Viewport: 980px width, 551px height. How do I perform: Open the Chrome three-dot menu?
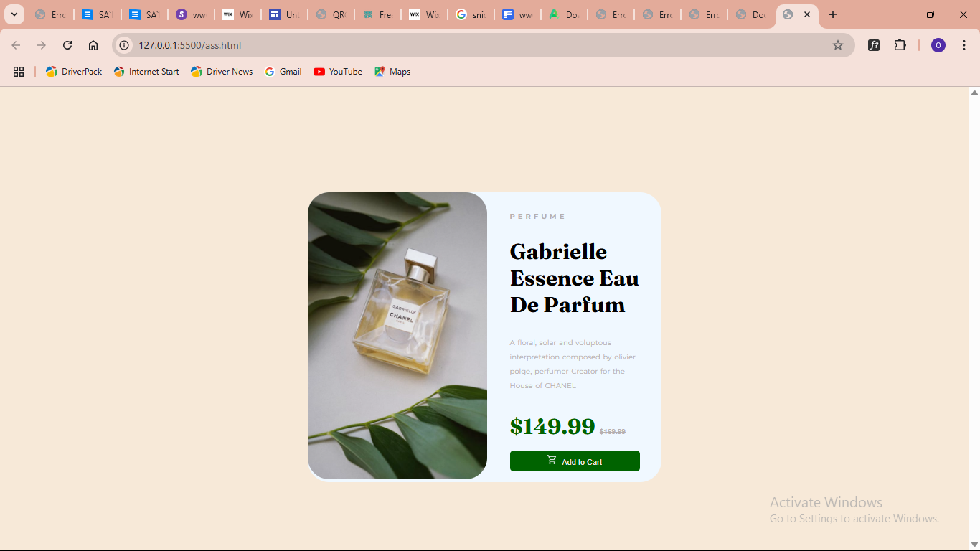pyautogui.click(x=964, y=45)
